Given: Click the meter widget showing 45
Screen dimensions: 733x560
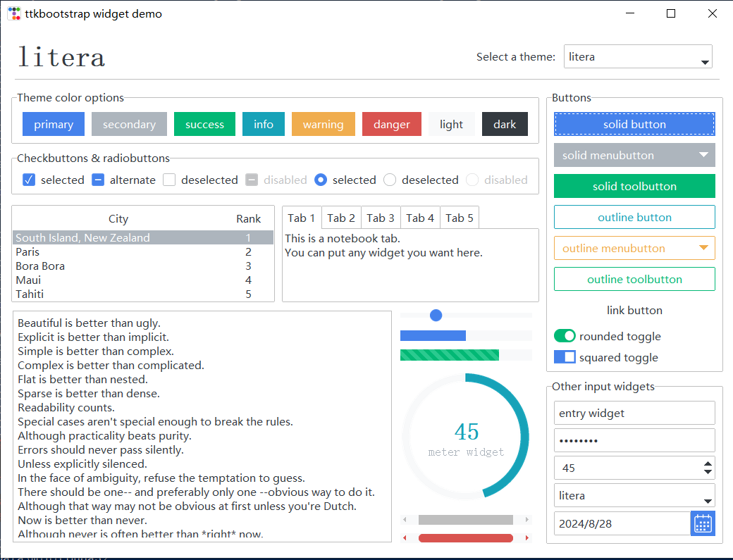Looking at the screenshot, I should click(x=466, y=436).
